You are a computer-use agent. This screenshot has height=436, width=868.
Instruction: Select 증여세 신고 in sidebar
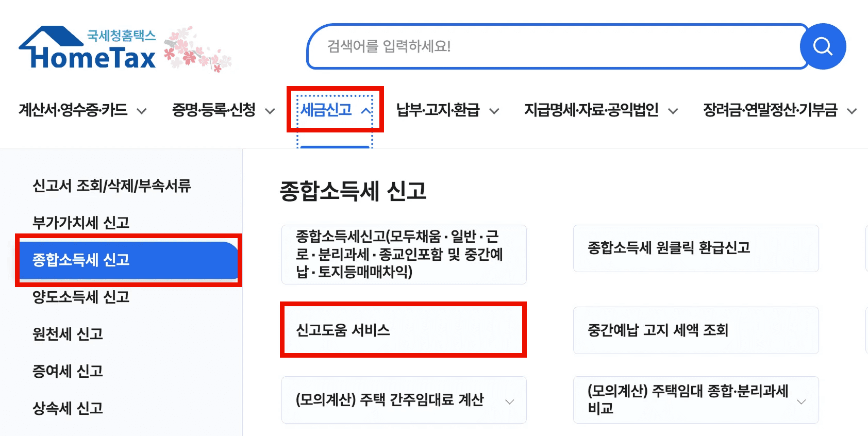pyautogui.click(x=68, y=371)
